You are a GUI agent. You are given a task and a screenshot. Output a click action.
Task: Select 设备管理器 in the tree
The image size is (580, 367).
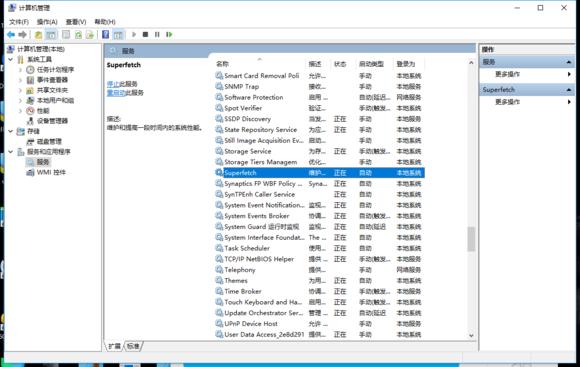pos(52,121)
